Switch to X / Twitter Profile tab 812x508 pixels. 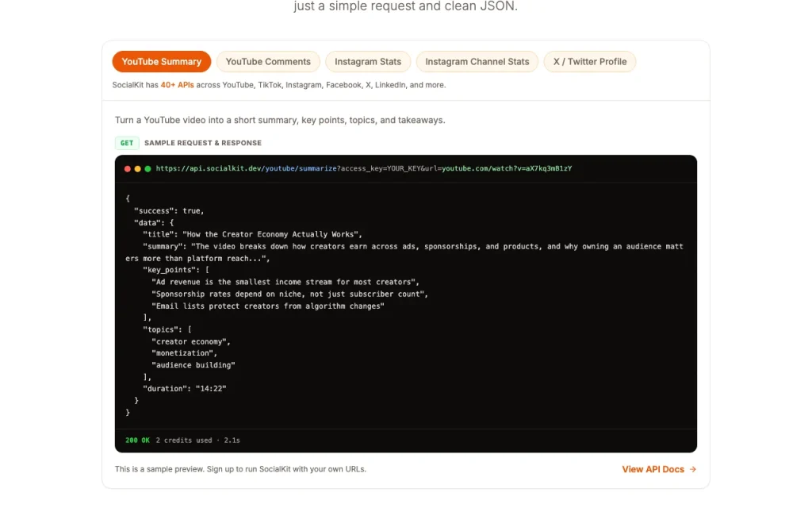coord(590,62)
